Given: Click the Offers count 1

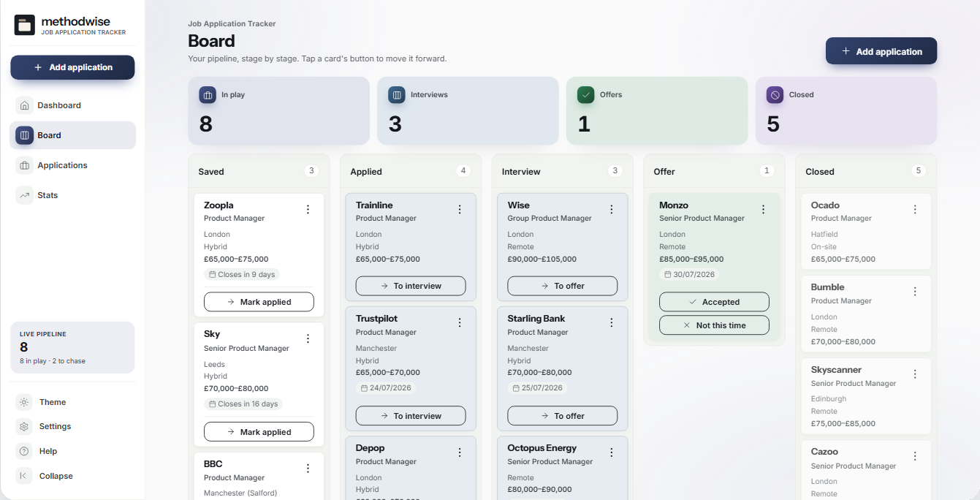Looking at the screenshot, I should (584, 124).
